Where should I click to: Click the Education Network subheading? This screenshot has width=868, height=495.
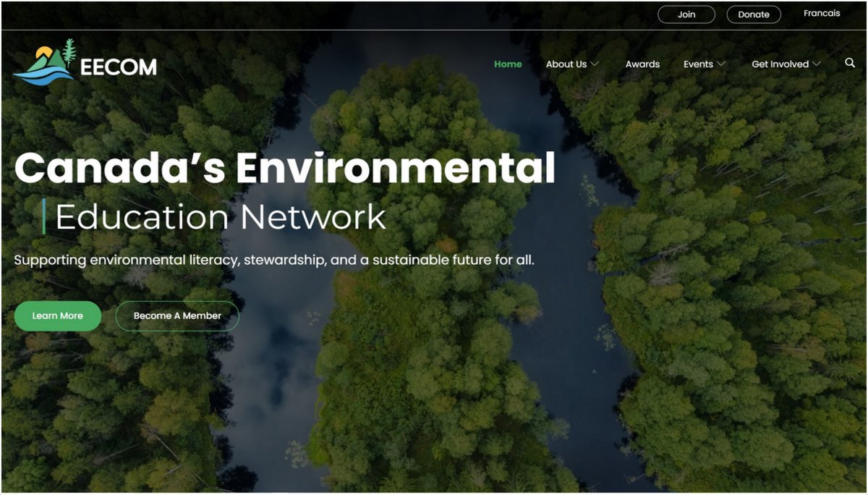pos(221,216)
